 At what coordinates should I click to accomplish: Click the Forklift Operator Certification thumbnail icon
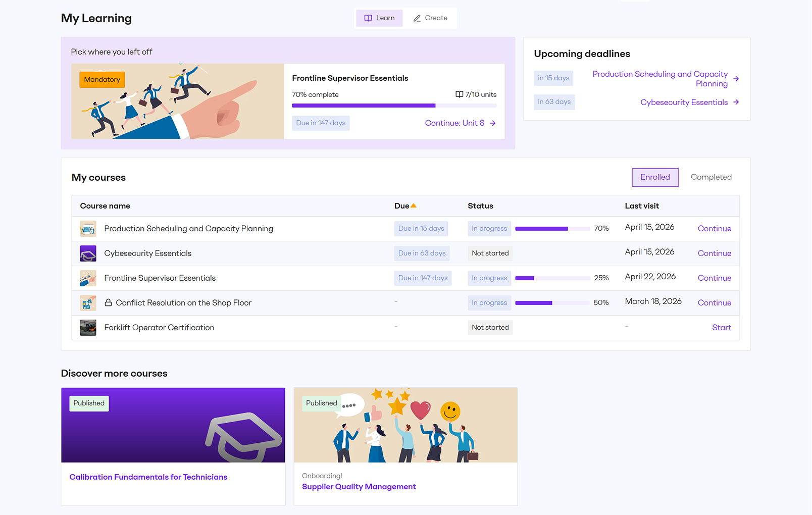click(88, 327)
